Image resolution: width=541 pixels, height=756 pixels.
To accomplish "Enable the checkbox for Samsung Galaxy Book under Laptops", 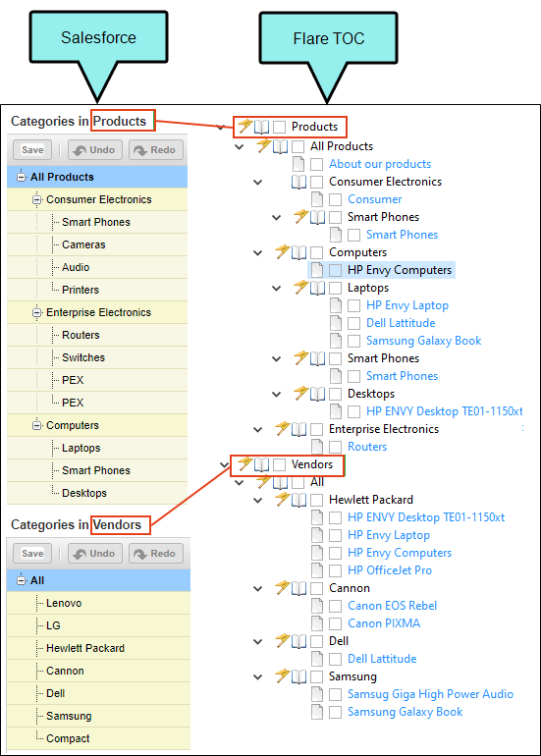I will pyautogui.click(x=353, y=341).
